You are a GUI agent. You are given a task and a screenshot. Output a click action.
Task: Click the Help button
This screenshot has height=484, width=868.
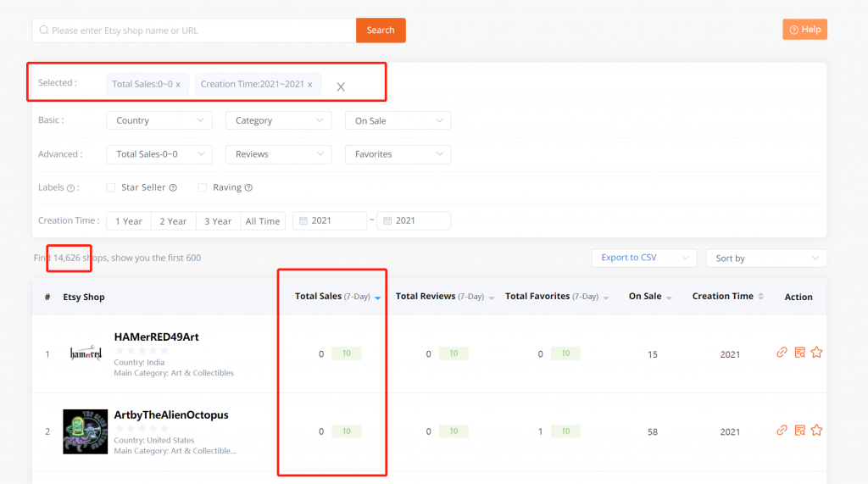click(x=804, y=30)
